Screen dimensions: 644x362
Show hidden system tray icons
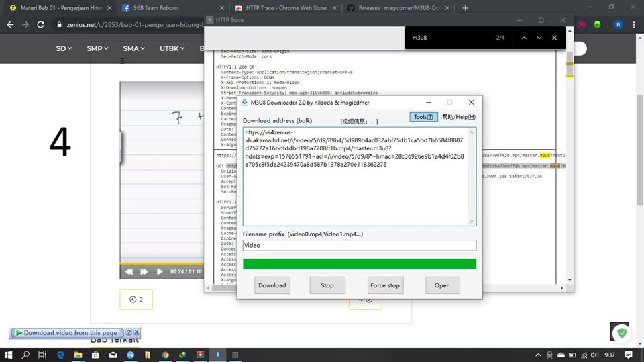tap(538, 355)
